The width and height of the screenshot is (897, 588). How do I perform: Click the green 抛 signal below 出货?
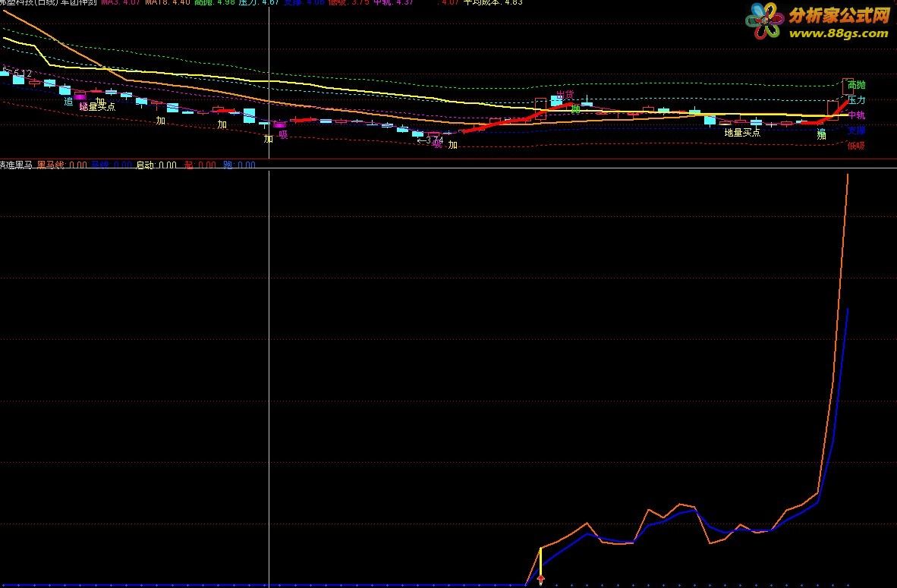[576, 108]
